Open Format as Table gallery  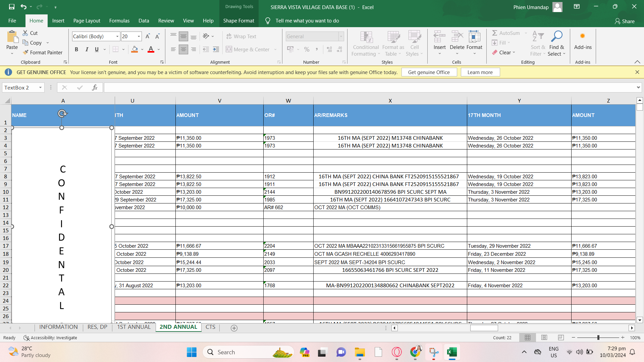click(x=393, y=44)
